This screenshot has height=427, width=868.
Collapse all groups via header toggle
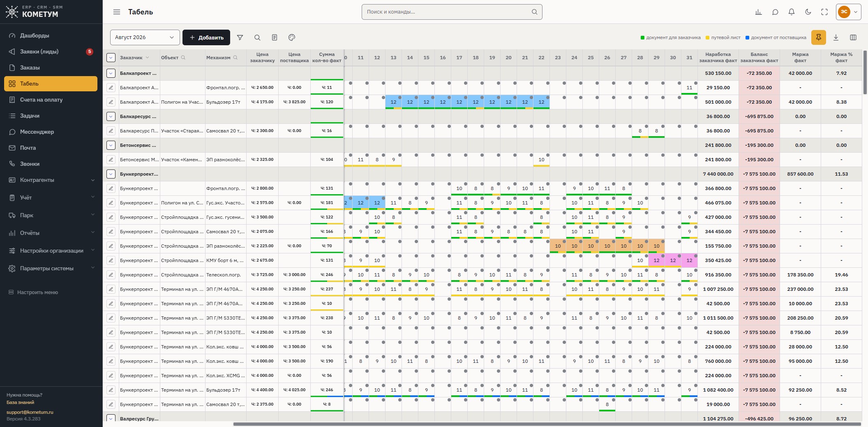111,58
